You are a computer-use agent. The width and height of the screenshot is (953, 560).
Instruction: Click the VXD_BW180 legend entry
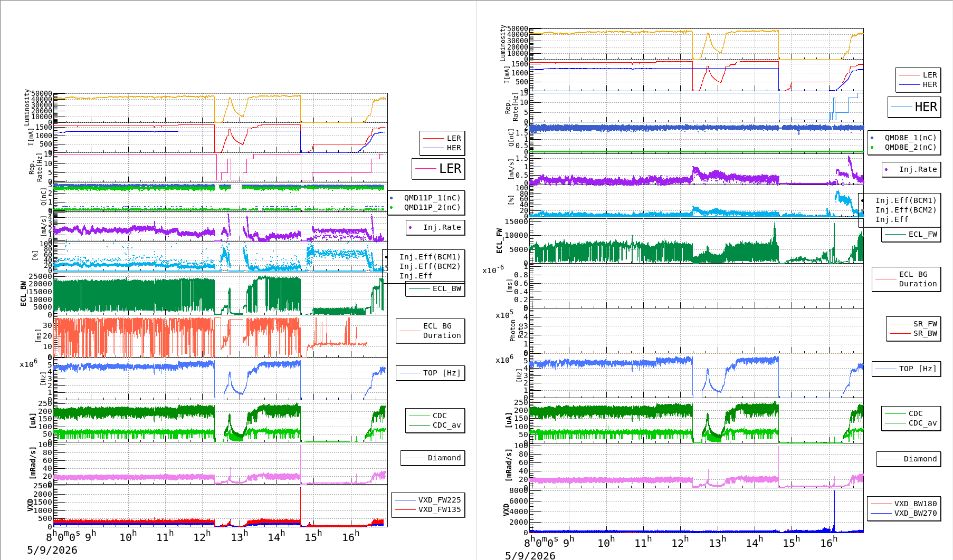pyautogui.click(x=904, y=504)
